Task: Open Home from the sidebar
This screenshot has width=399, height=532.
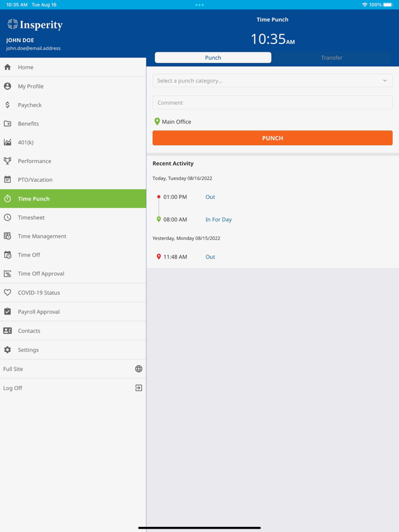Action: [73, 67]
